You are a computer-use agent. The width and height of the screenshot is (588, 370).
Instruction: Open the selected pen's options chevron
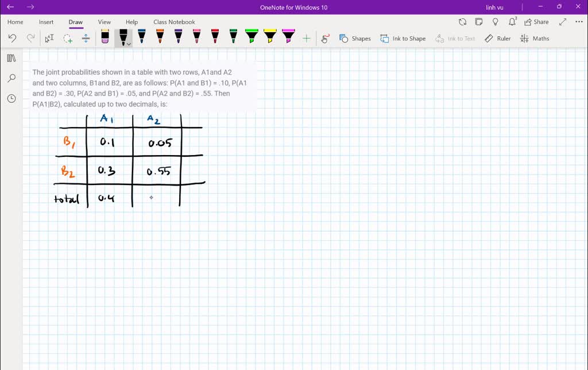(x=128, y=43)
